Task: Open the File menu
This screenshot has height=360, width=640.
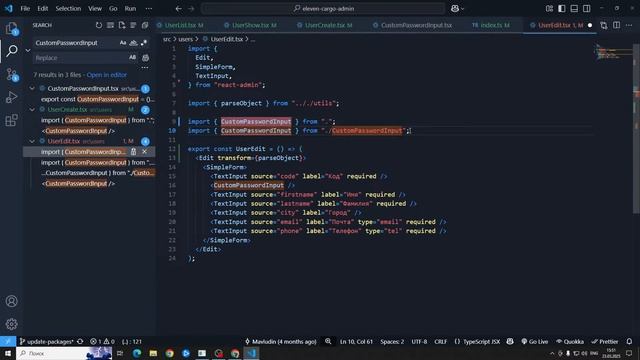Action: click(25, 9)
